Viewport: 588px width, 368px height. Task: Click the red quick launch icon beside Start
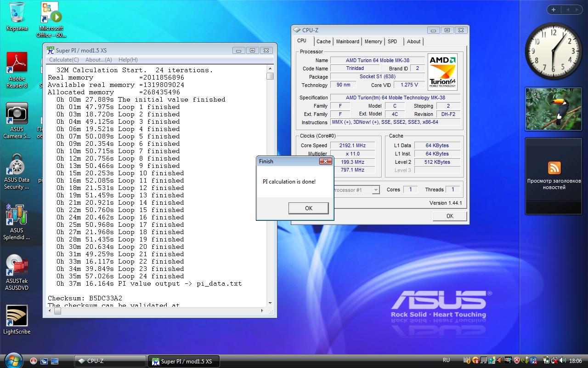[34, 361]
